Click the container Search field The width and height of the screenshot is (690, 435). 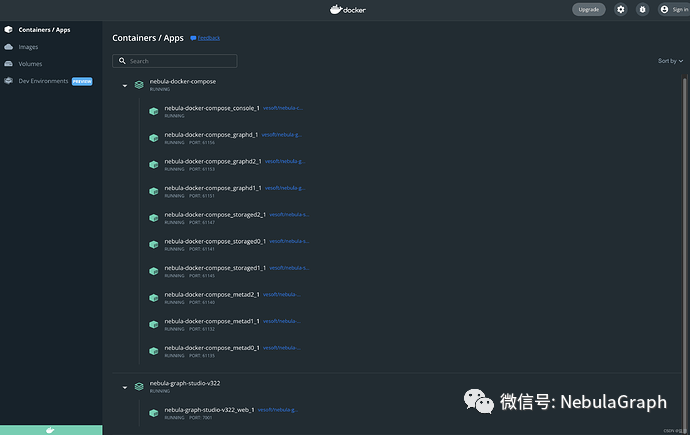175,61
